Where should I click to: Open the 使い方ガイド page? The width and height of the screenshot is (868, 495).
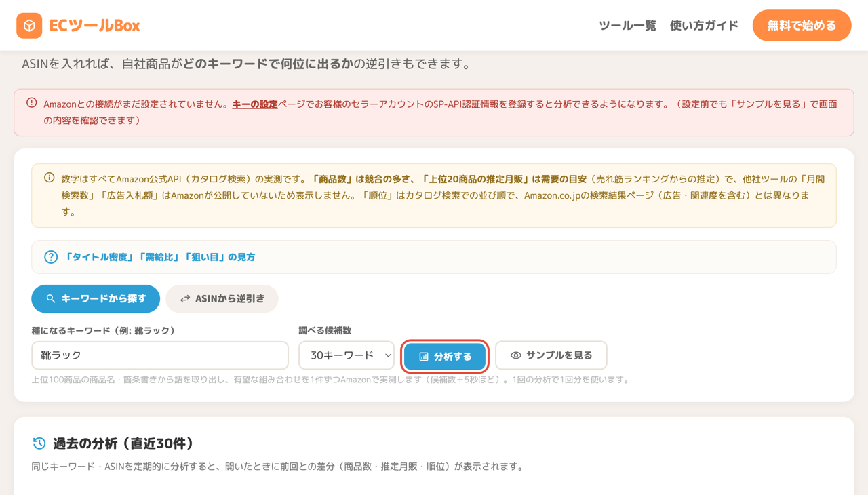[x=704, y=26]
